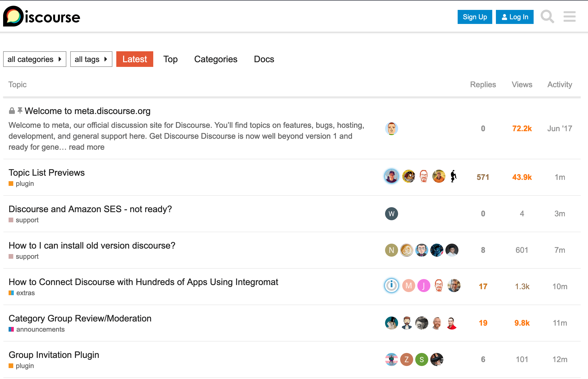Click the Log In button

[x=514, y=17]
